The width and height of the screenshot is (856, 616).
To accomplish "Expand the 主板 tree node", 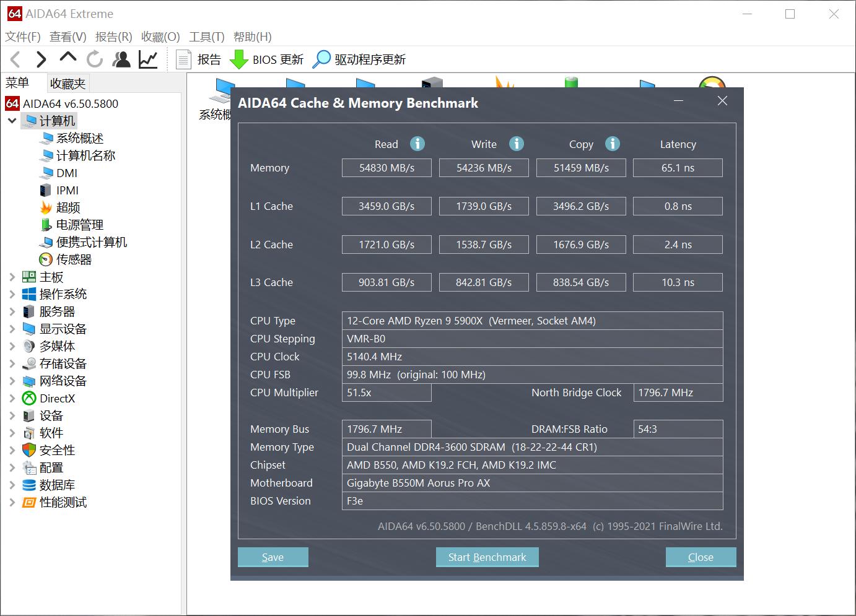I will click(x=12, y=277).
